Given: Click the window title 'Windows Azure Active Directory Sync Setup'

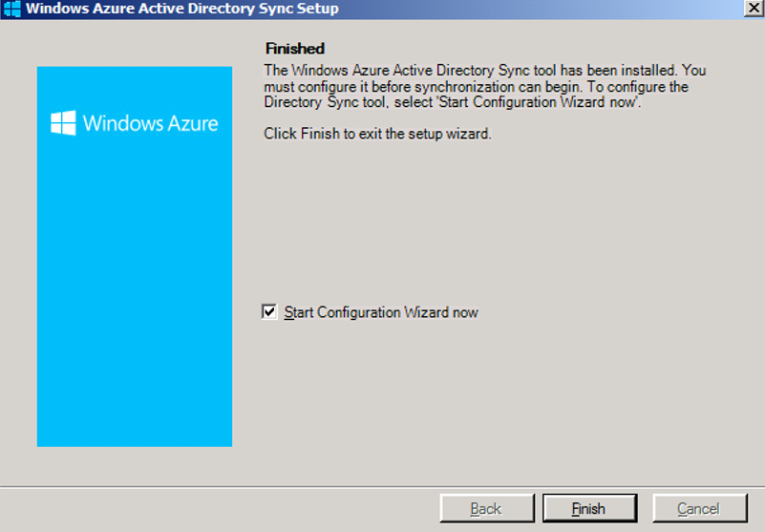Looking at the screenshot, I should coord(181,9).
